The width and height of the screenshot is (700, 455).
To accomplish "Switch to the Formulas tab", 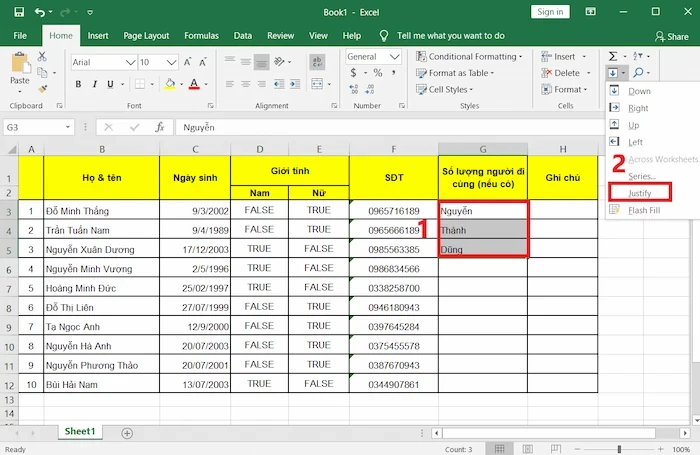I will point(201,36).
